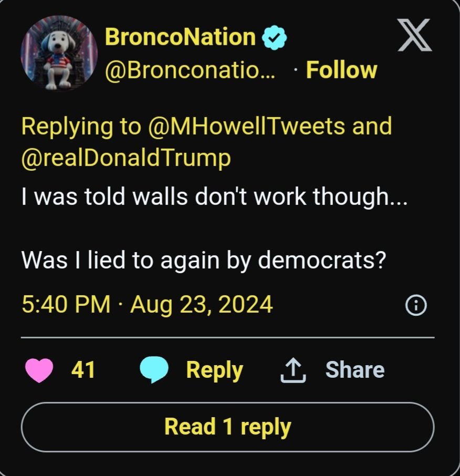Follow the BroncoNation account

point(341,70)
